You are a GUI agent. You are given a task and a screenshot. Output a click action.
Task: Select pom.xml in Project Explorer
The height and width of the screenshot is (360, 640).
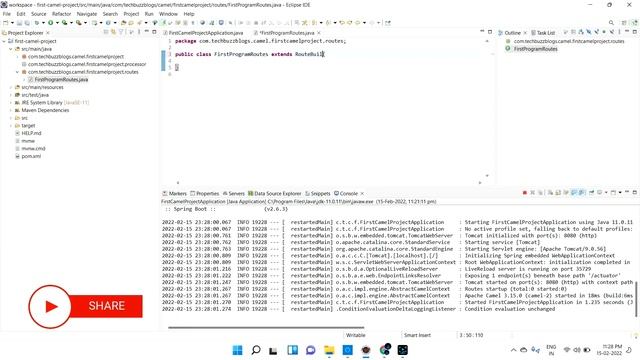(x=31, y=156)
